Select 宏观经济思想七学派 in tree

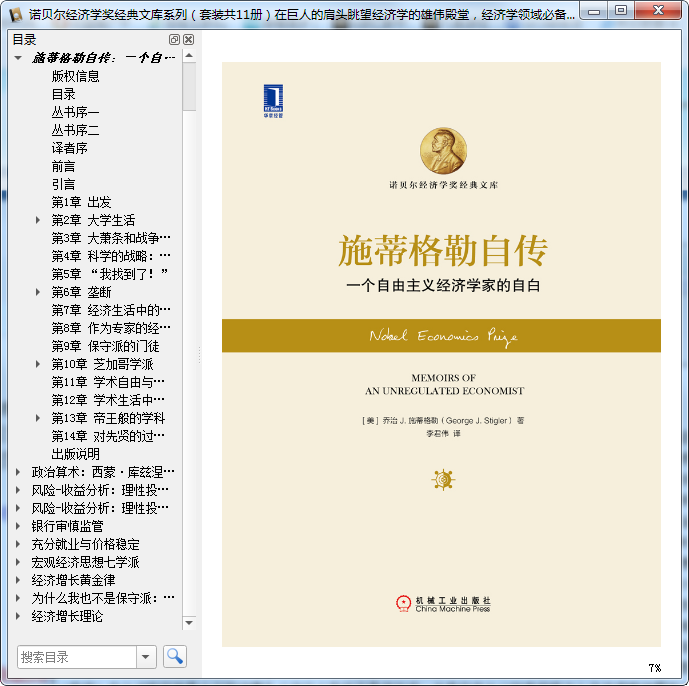click(85, 562)
